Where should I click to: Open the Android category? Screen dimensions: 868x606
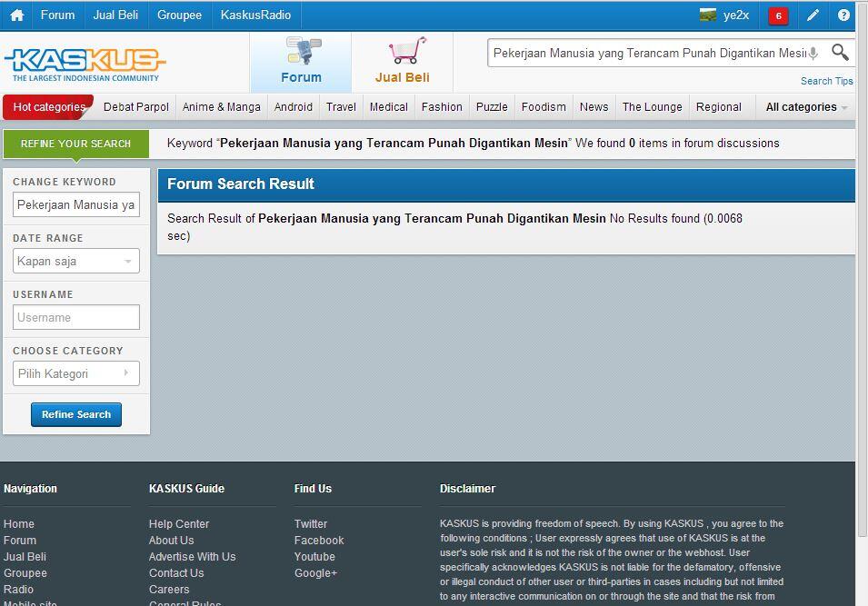point(294,107)
